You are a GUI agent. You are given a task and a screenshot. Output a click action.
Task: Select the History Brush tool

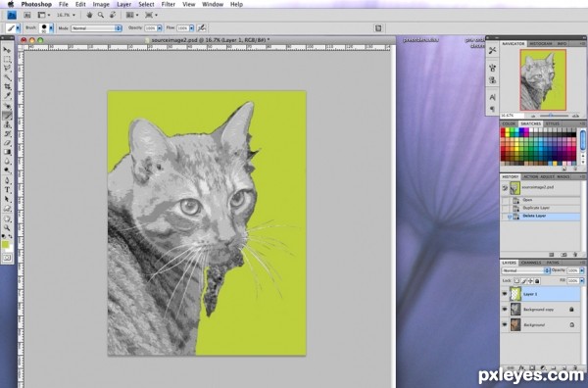tap(7, 134)
